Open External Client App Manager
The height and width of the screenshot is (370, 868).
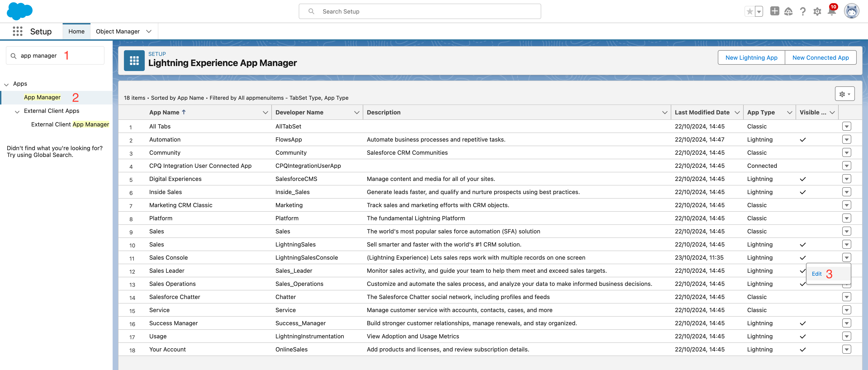(x=70, y=124)
